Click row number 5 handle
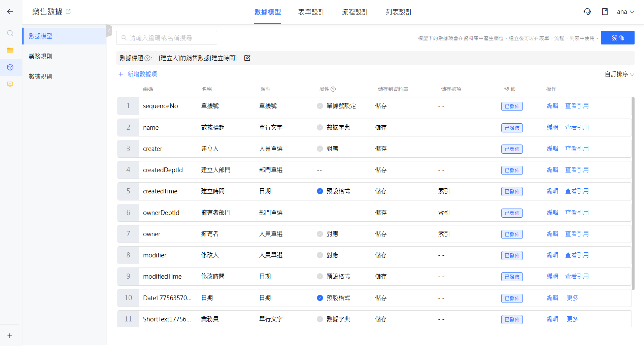This screenshot has height=346, width=644. click(x=128, y=191)
